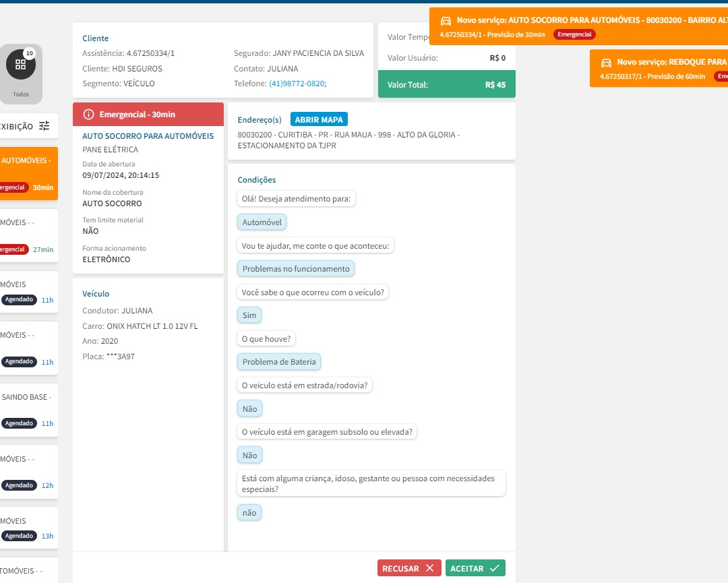Viewport: 728px width, 583px height.
Task: Click the Problemas no funcionamento answer chip
Action: pyautogui.click(x=296, y=269)
